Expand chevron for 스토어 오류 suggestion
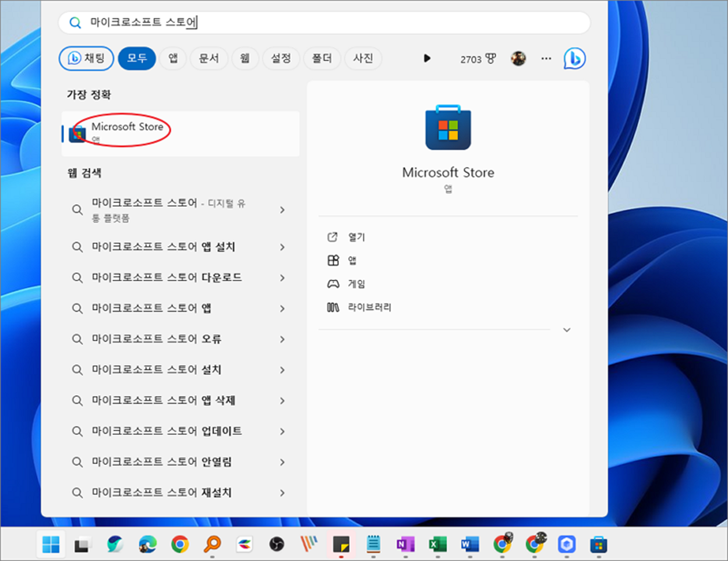Image resolution: width=728 pixels, height=561 pixels. click(282, 339)
